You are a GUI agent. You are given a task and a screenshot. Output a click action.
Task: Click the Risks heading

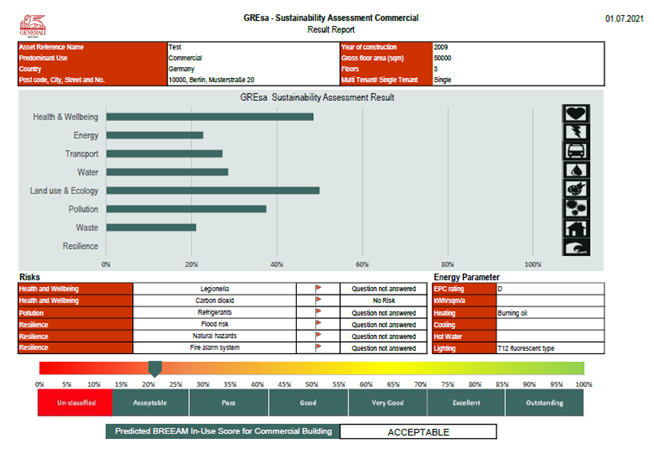[x=30, y=277]
